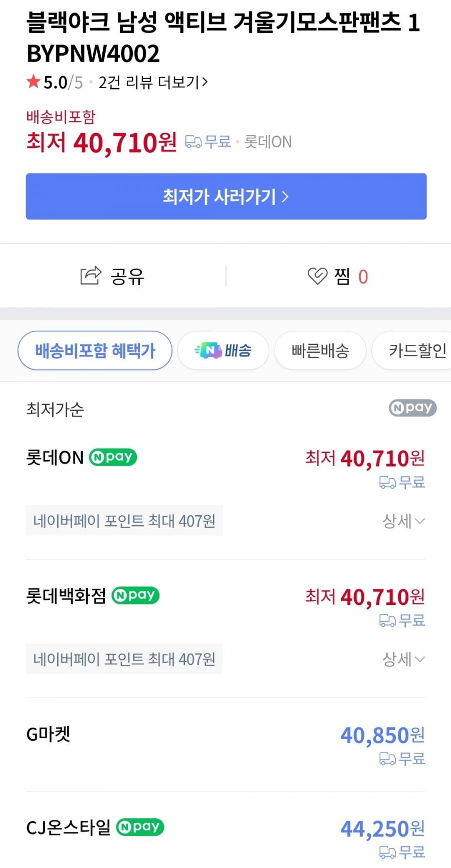The height and width of the screenshot is (868, 451).
Task: Tap the heart wishlist icon
Action: [x=317, y=276]
